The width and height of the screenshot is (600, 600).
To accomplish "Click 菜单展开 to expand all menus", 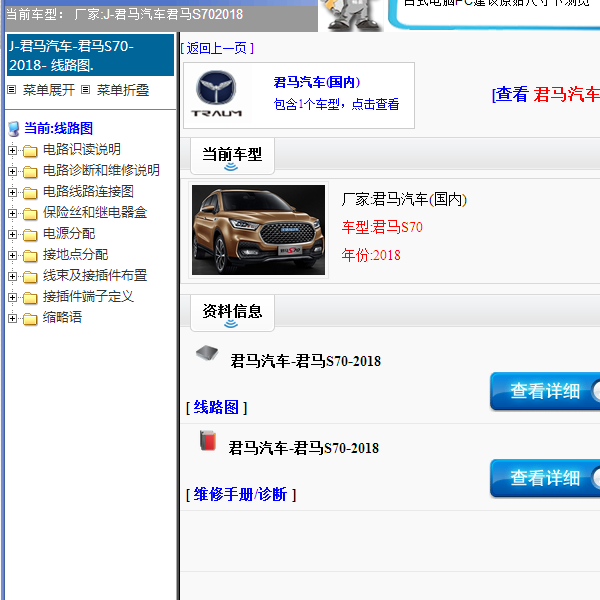I will 49,90.
